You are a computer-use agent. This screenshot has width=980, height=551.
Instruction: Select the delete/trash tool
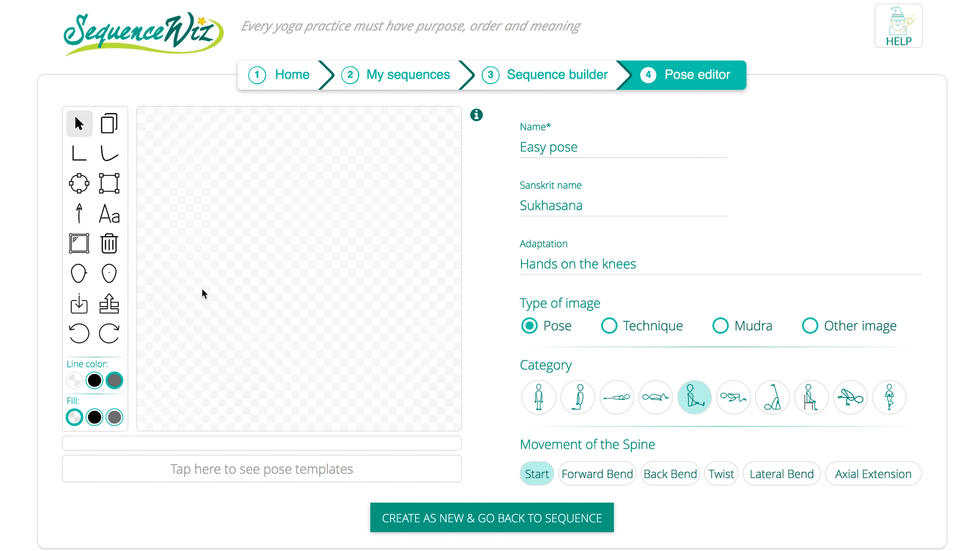(109, 243)
